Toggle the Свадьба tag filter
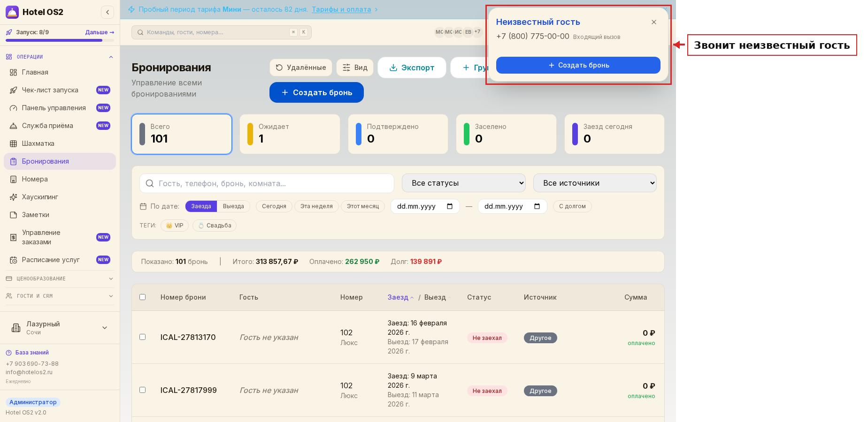Viewport: 868px width, 422px height. (x=215, y=226)
